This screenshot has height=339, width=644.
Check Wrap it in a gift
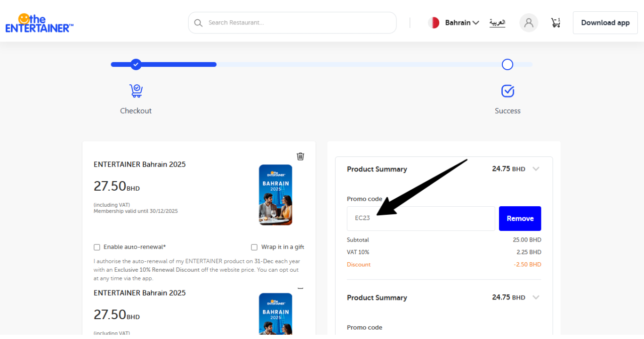[254, 247]
